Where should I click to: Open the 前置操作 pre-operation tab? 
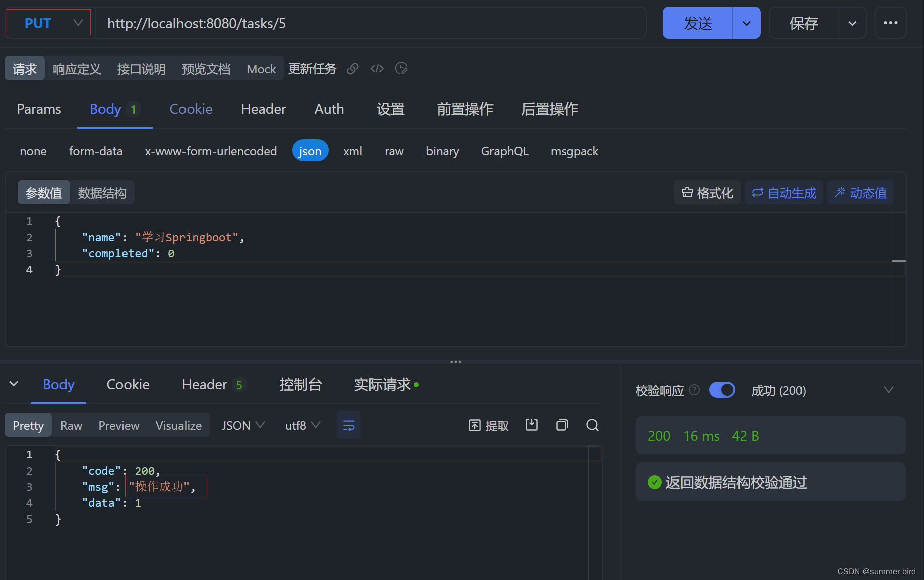(465, 109)
